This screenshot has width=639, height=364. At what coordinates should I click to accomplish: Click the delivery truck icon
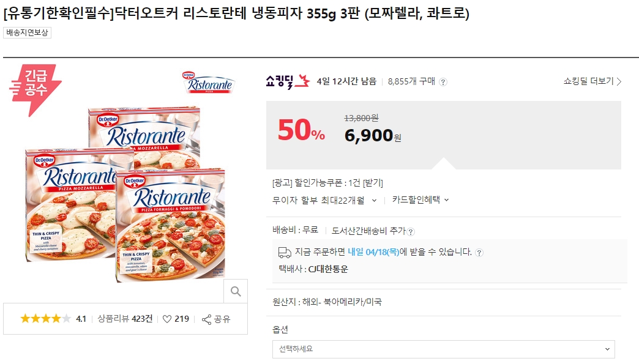coord(284,252)
